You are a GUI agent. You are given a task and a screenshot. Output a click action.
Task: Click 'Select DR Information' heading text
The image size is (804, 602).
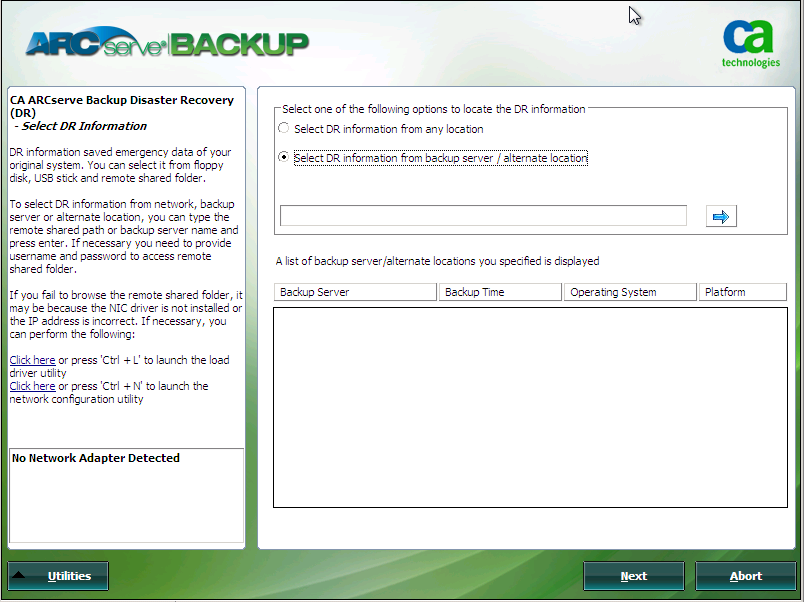pos(84,126)
